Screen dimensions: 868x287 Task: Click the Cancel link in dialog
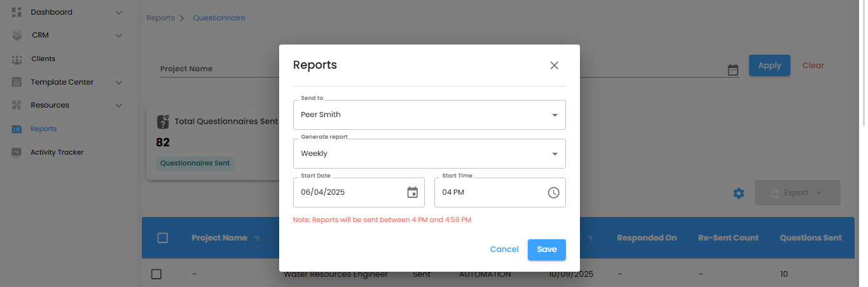[x=504, y=249]
